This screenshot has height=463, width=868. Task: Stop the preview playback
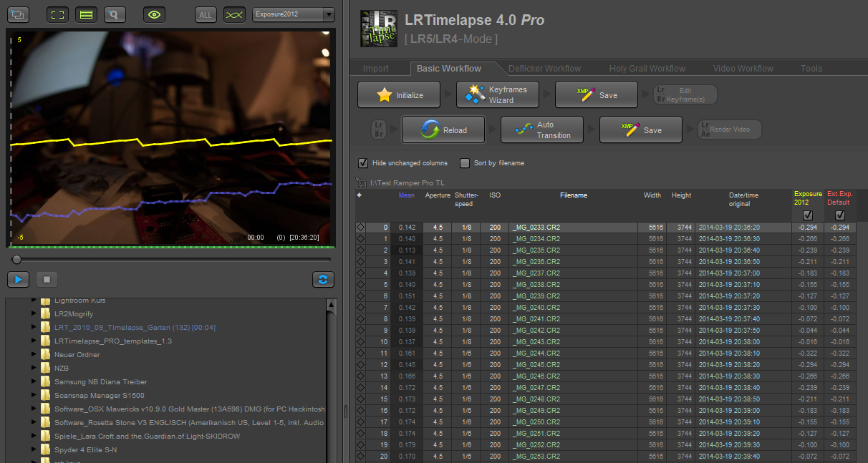pyautogui.click(x=47, y=279)
